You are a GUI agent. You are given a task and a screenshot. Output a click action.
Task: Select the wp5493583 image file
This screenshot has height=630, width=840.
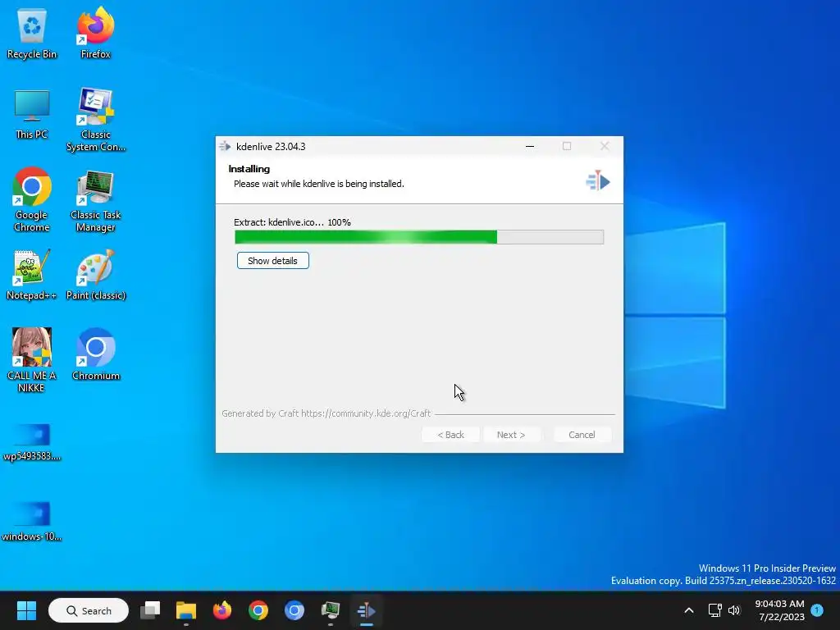32,442
